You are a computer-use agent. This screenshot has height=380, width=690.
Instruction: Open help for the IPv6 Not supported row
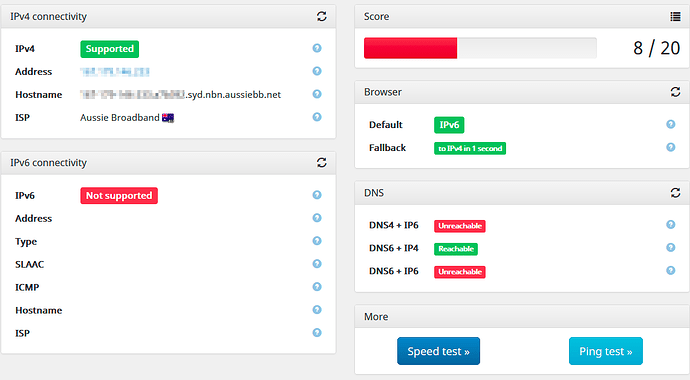tap(317, 195)
